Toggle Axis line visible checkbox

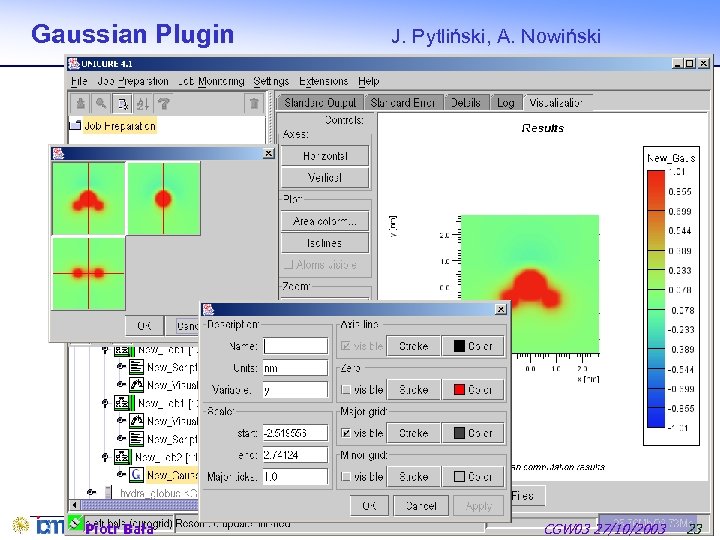coord(346,346)
